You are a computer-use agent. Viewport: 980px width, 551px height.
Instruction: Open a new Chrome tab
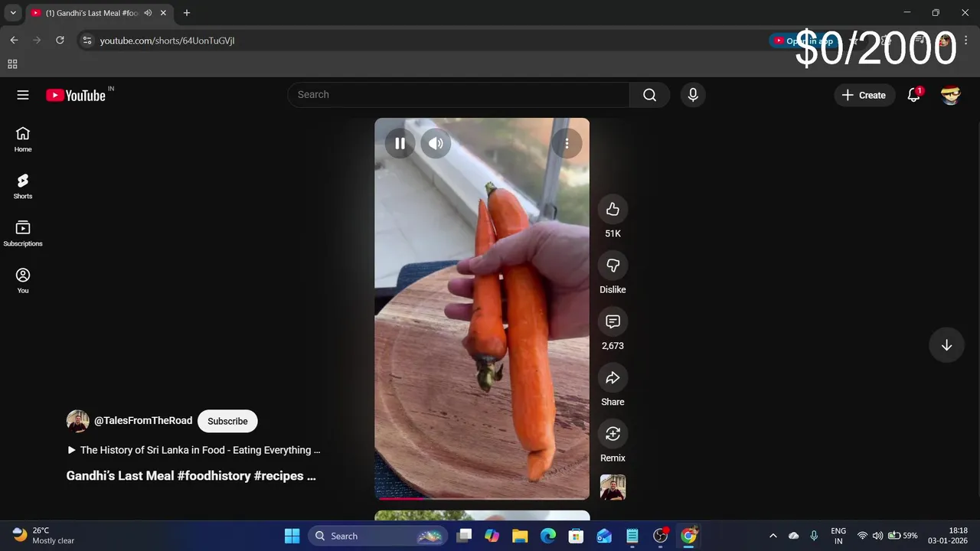[186, 13]
